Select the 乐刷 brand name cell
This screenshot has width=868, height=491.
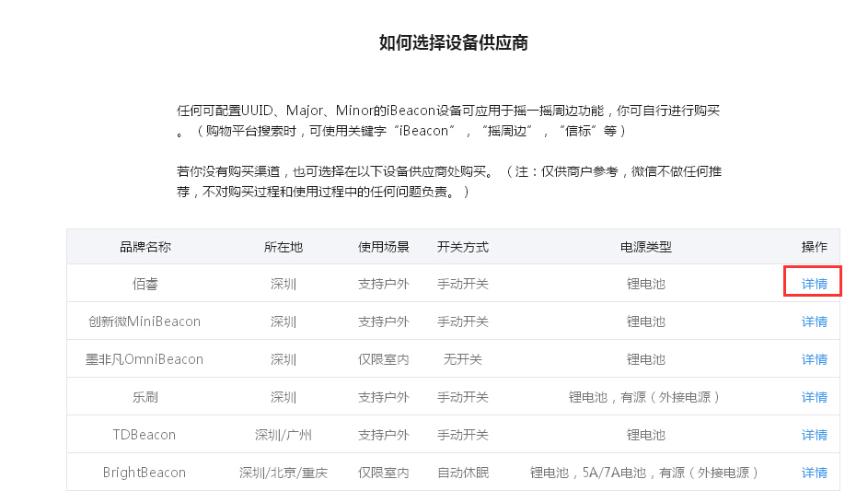coord(145,397)
